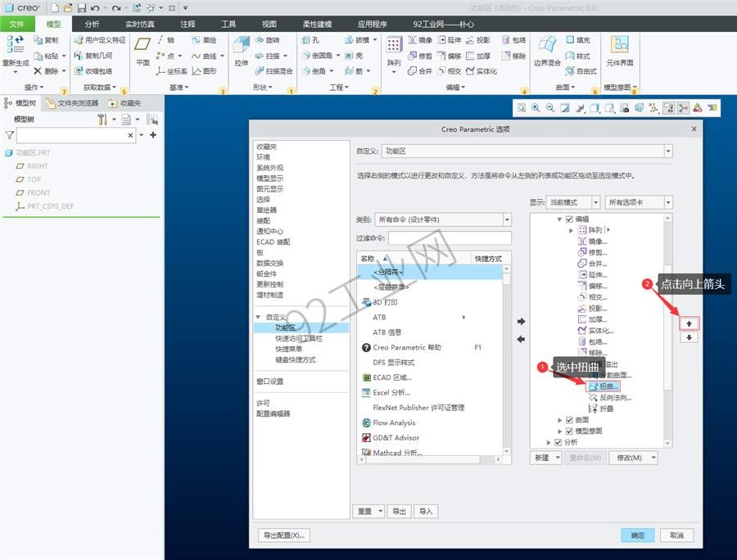Click the New file icon in quick access toolbar
Screen dimensions: 737x560
pos(55,8)
